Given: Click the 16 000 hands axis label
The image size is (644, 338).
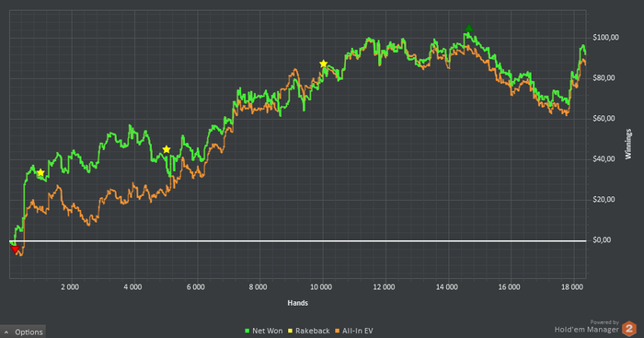Looking at the screenshot, I should (510, 287).
